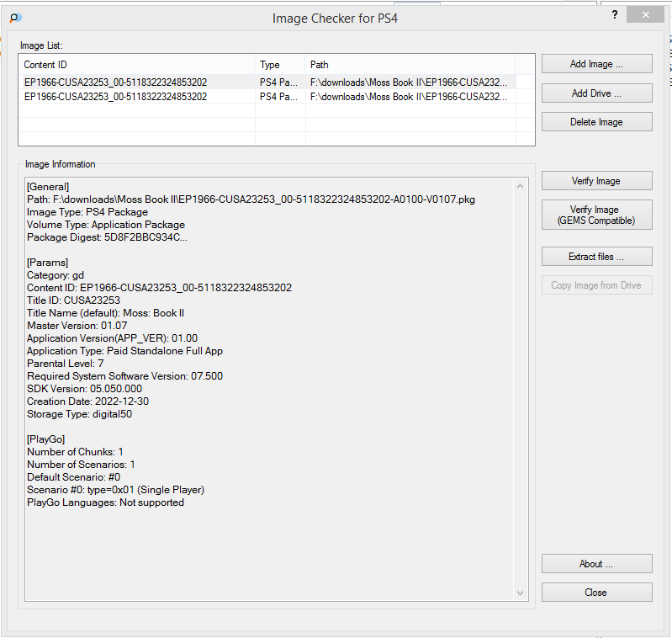
Task: Click the scroll down arrow in Image Information
Action: click(x=521, y=593)
